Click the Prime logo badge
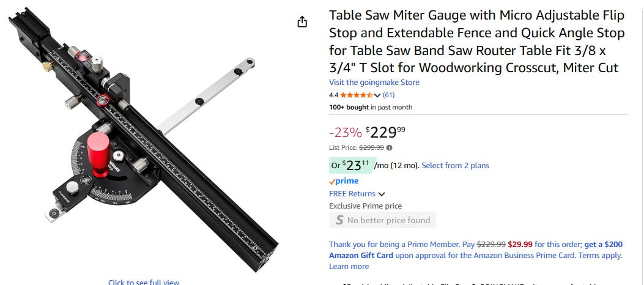Screen dimensions: 644x285 click(344, 181)
